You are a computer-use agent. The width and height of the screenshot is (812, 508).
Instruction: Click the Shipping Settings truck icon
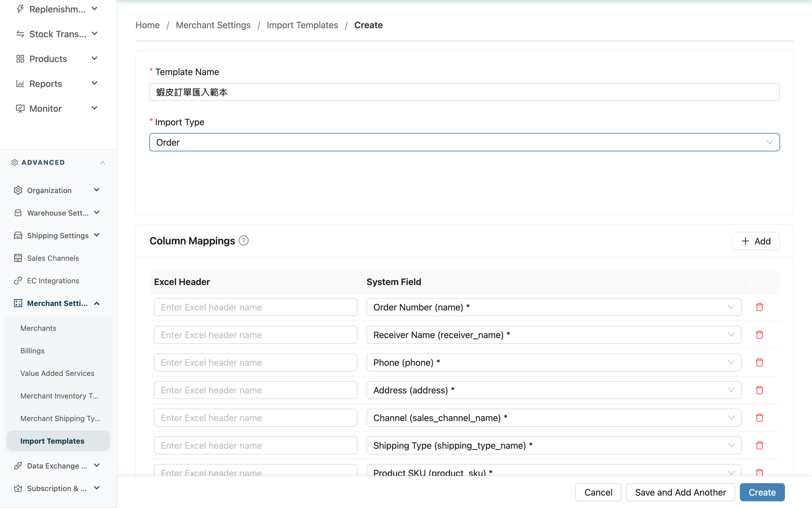pos(18,235)
